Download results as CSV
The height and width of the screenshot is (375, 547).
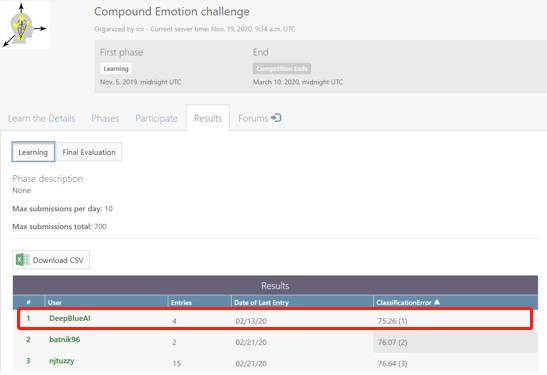51,260
